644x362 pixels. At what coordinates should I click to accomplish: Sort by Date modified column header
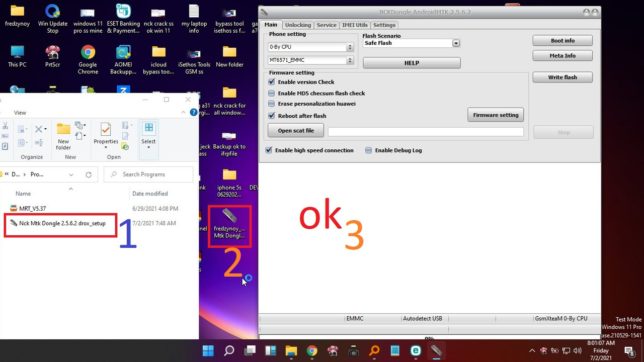click(x=150, y=194)
